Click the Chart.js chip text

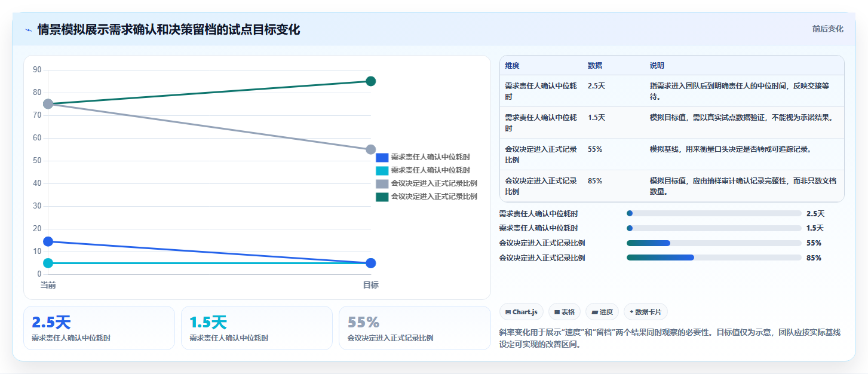(x=525, y=312)
